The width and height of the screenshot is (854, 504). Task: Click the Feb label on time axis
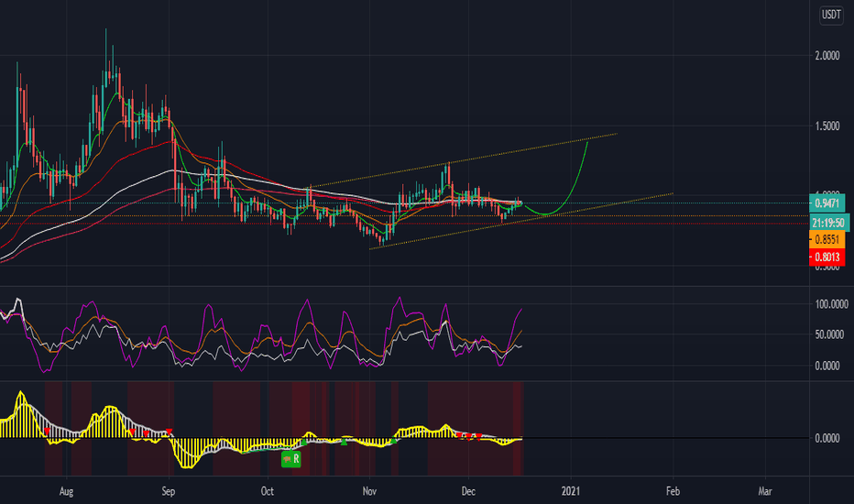pyautogui.click(x=673, y=491)
